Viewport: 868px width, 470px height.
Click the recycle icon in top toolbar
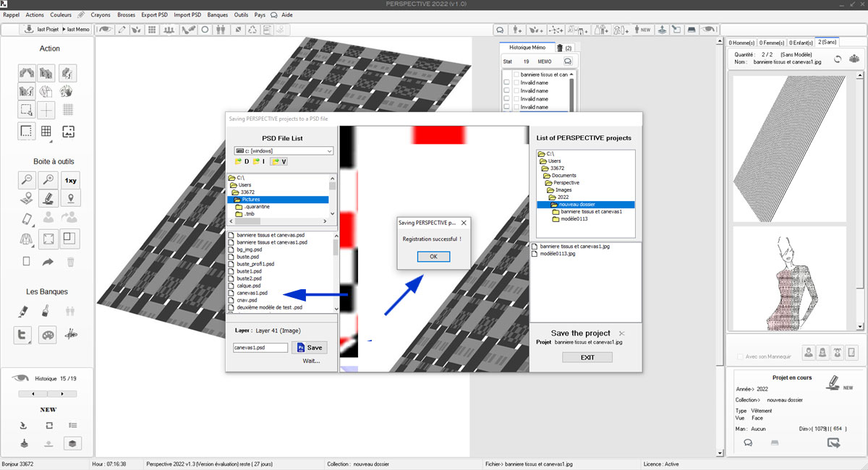[252, 30]
